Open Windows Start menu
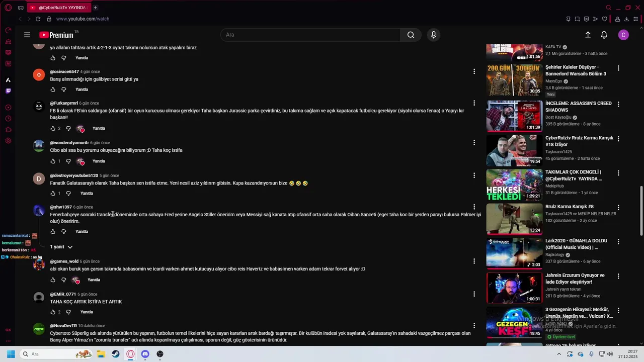The height and width of the screenshot is (362, 644). tap(11, 354)
